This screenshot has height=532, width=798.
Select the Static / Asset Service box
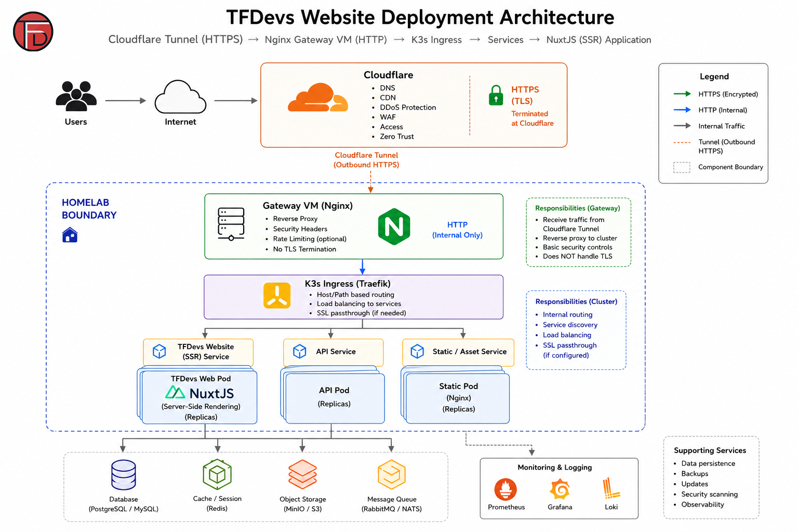pyautogui.click(x=458, y=352)
